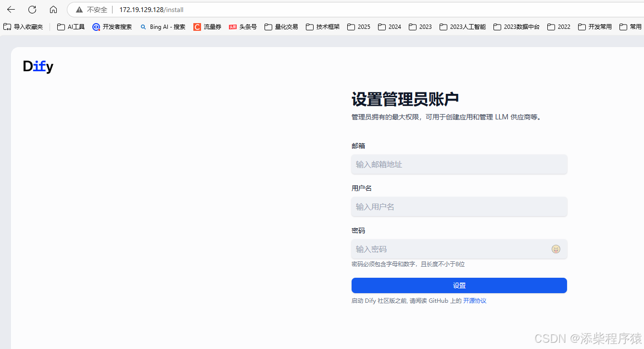Click the 邮箱 field label
The height and width of the screenshot is (349, 644).
(x=358, y=146)
